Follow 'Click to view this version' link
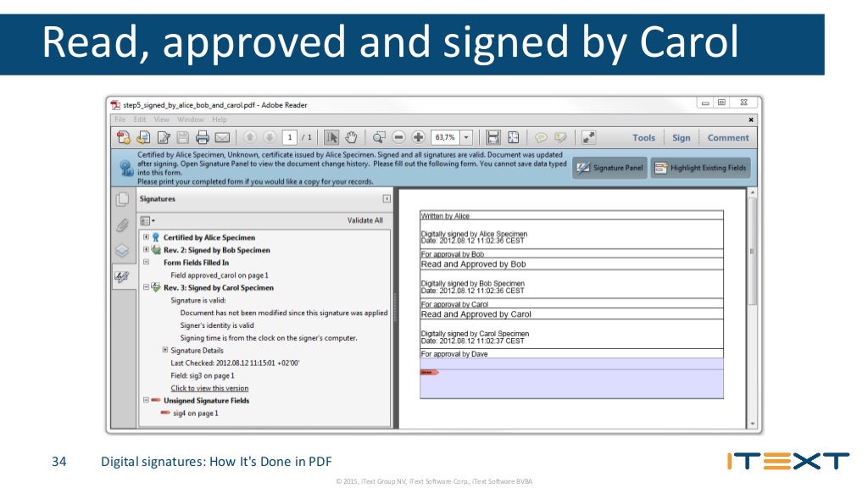This screenshot has height=488, width=868. click(209, 388)
